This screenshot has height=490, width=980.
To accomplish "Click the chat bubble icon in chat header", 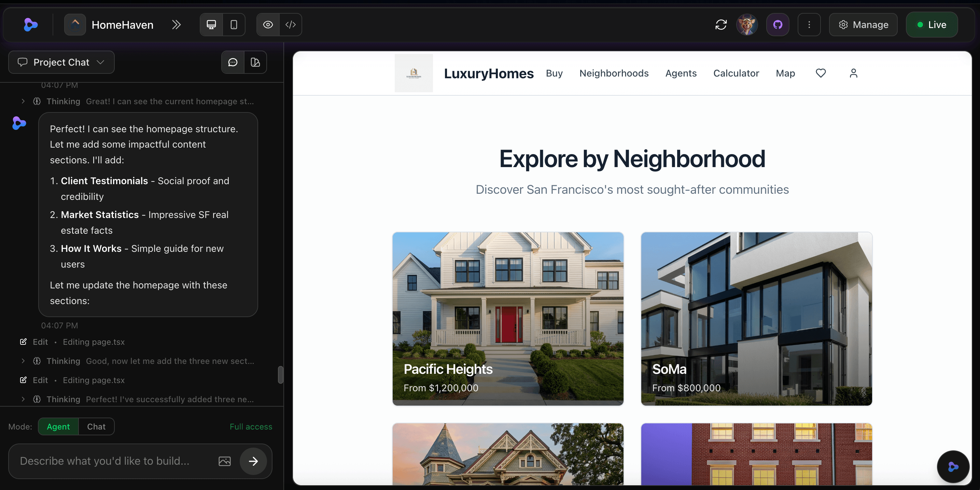I will point(233,62).
